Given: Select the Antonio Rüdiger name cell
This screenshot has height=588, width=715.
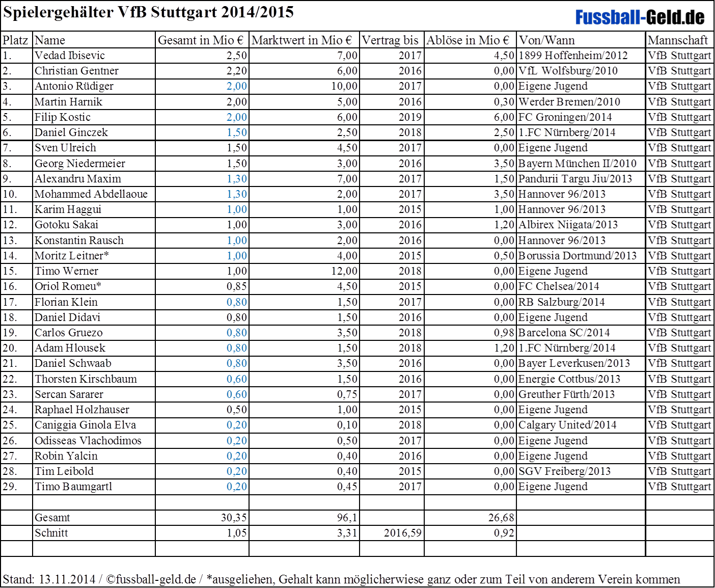Looking at the screenshot, I should (74, 86).
